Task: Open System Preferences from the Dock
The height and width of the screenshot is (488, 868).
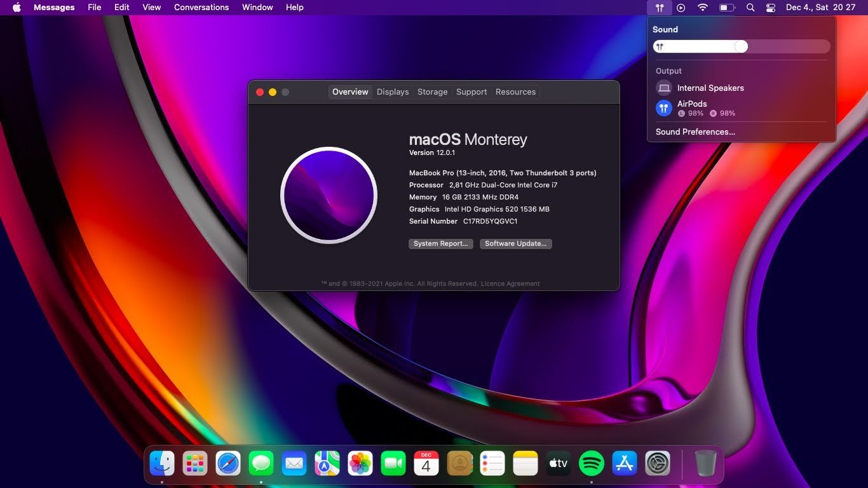Action: (658, 463)
